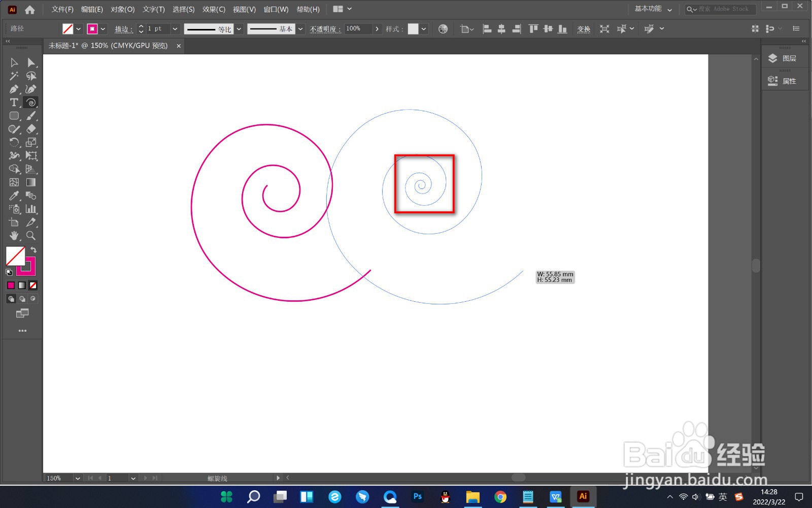The image size is (812, 508).
Task: Select the Paintbrush tool
Action: 31,116
